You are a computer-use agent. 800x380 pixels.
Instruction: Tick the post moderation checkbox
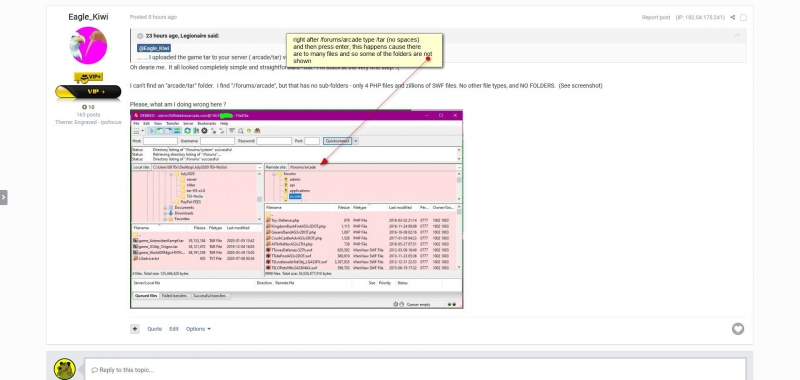[x=743, y=17]
